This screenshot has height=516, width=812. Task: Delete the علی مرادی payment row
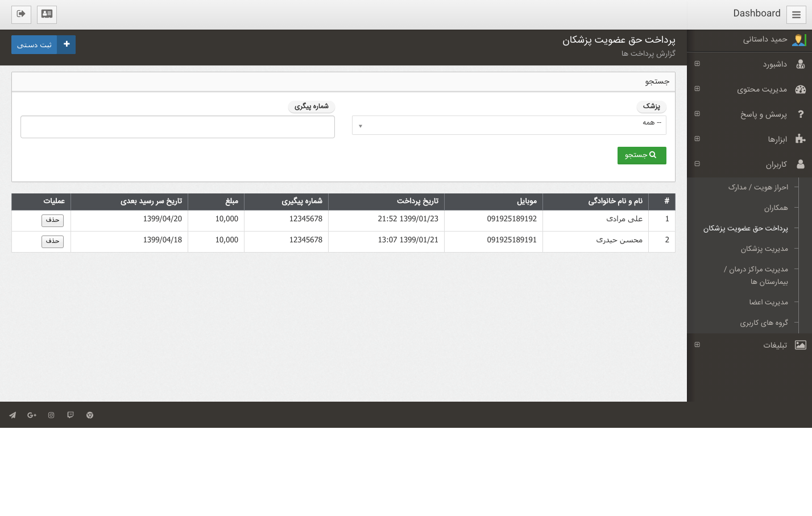pyautogui.click(x=52, y=220)
